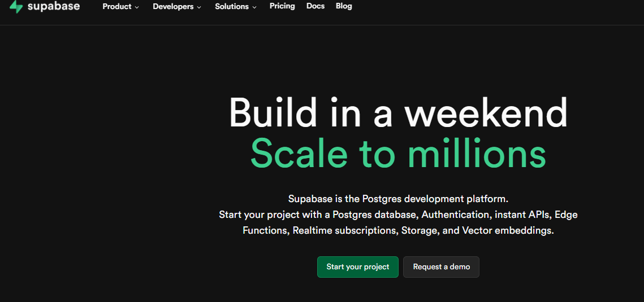Click "instant APIs" in the description text

point(523,215)
